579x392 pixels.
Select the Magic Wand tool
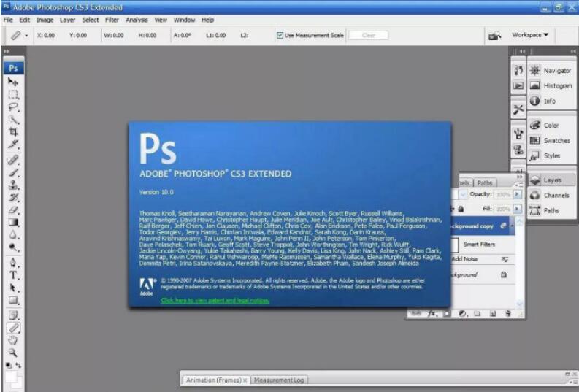click(x=13, y=120)
